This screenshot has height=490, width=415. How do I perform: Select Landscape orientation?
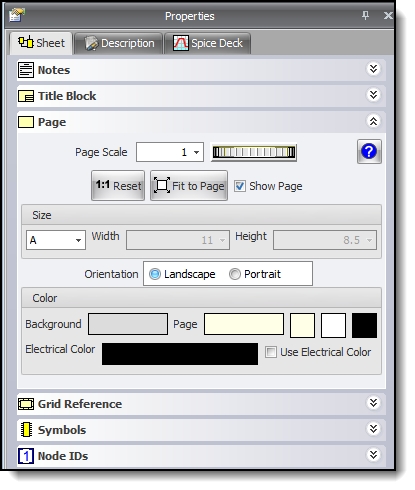155,274
